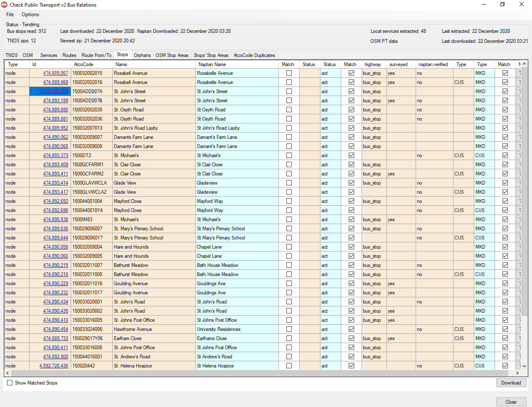Screen dimensions: 532x407
Task: Maximize the application window
Action: (502, 5)
